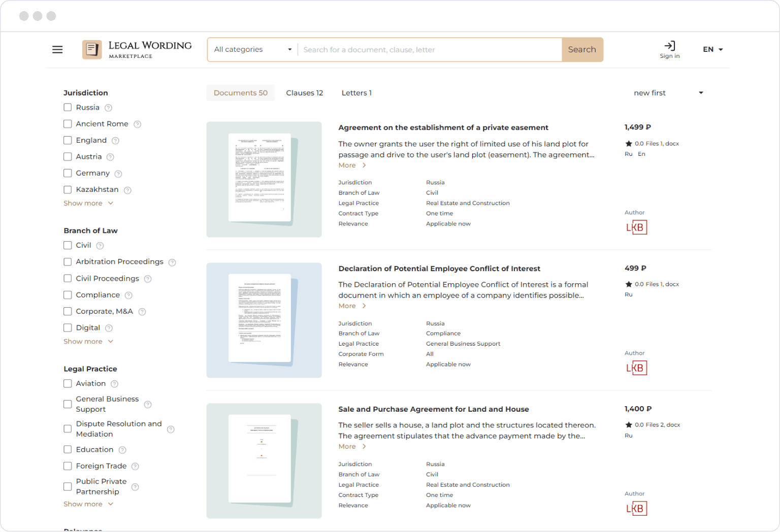Click the document search input field
The width and height of the screenshot is (780, 532).
point(429,50)
